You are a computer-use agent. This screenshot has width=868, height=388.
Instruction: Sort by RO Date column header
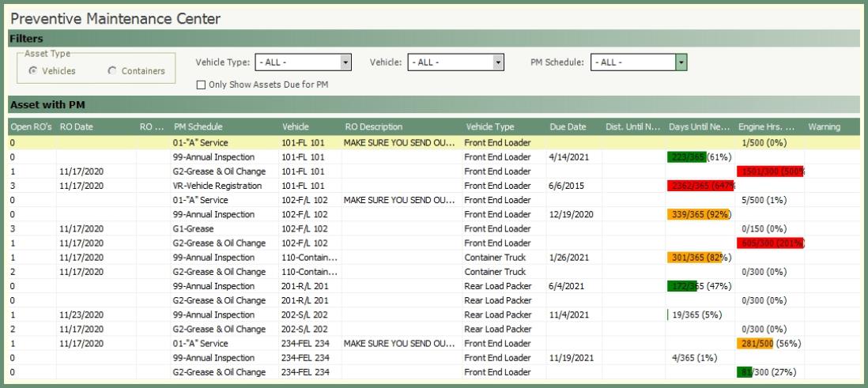point(77,127)
